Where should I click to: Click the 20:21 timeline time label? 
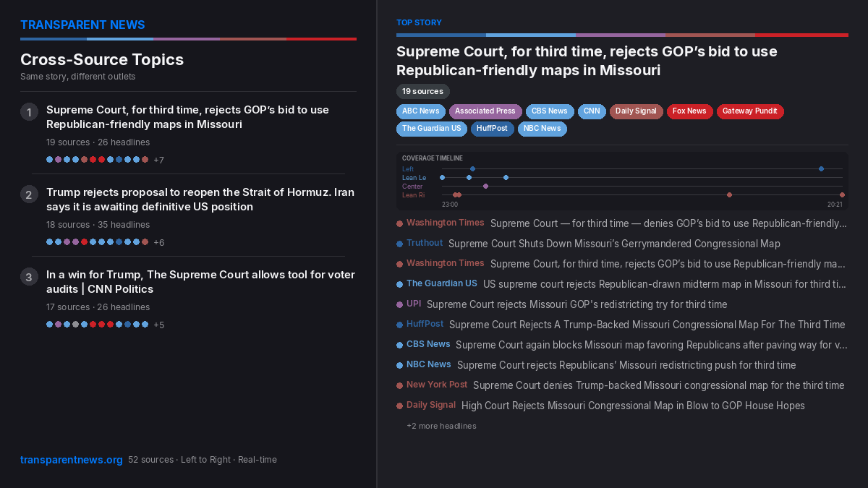tap(835, 205)
